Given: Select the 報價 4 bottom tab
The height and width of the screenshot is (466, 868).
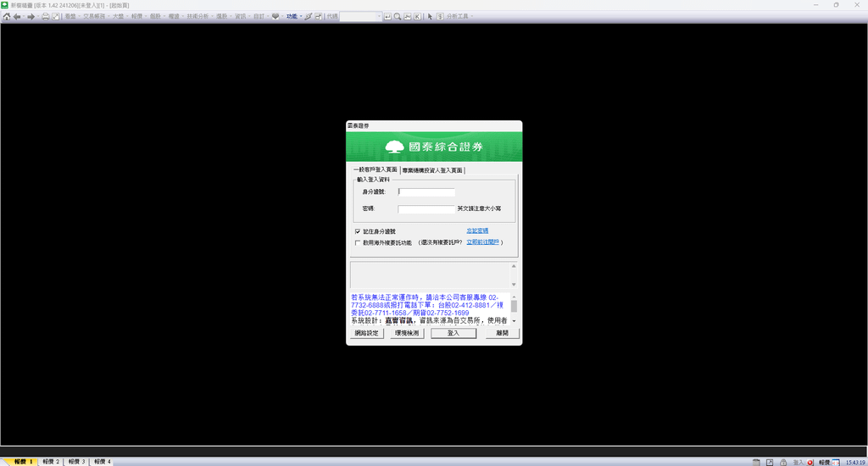Looking at the screenshot, I should (x=102, y=462).
